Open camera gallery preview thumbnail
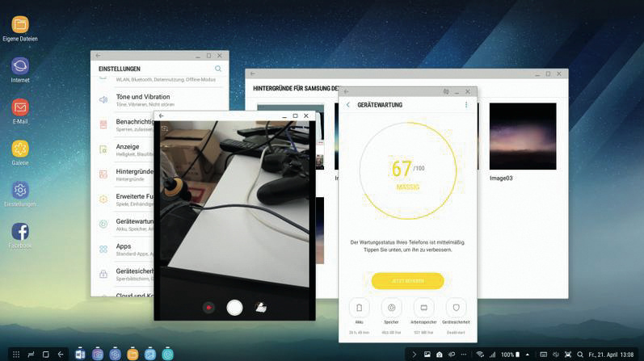 coord(261,308)
